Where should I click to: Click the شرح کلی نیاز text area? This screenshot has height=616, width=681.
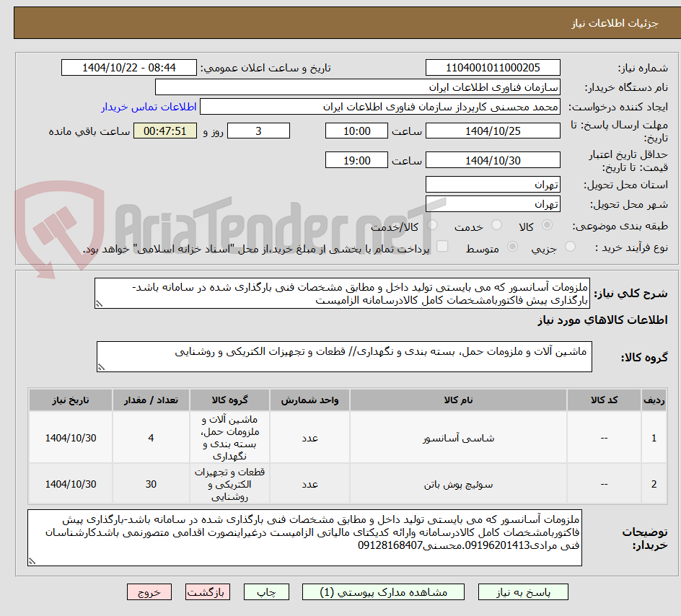coord(342,294)
